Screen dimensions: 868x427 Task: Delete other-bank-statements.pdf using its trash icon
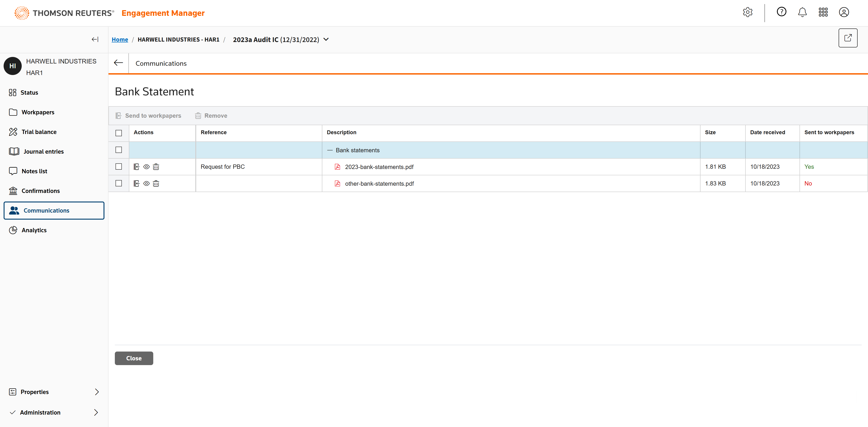coord(156,183)
